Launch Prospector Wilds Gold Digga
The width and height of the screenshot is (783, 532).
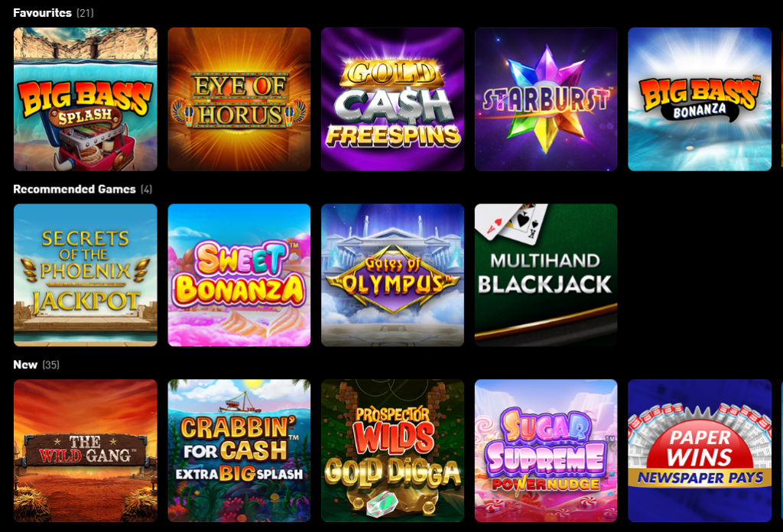[x=392, y=451]
